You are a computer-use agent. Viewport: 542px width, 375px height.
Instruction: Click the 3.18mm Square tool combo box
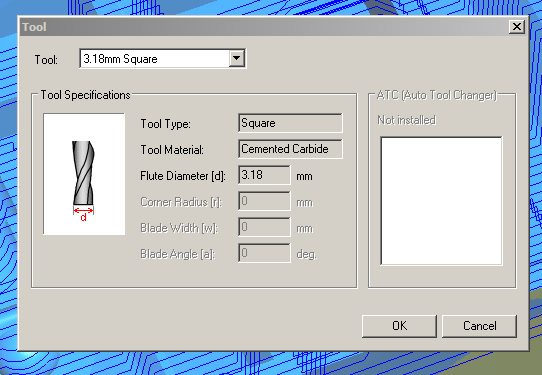pos(162,58)
